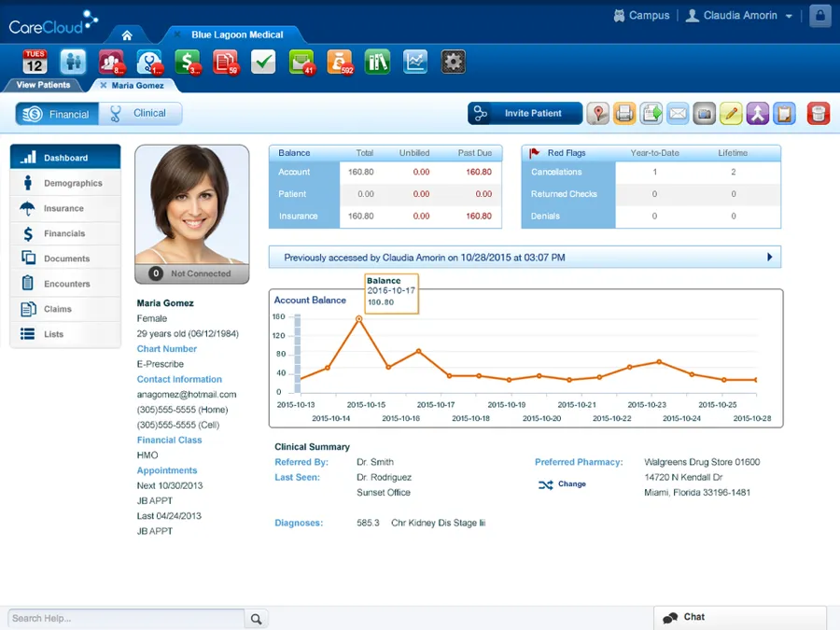840x630 pixels.
Task: Click the Financial Class link
Action: [x=169, y=440]
